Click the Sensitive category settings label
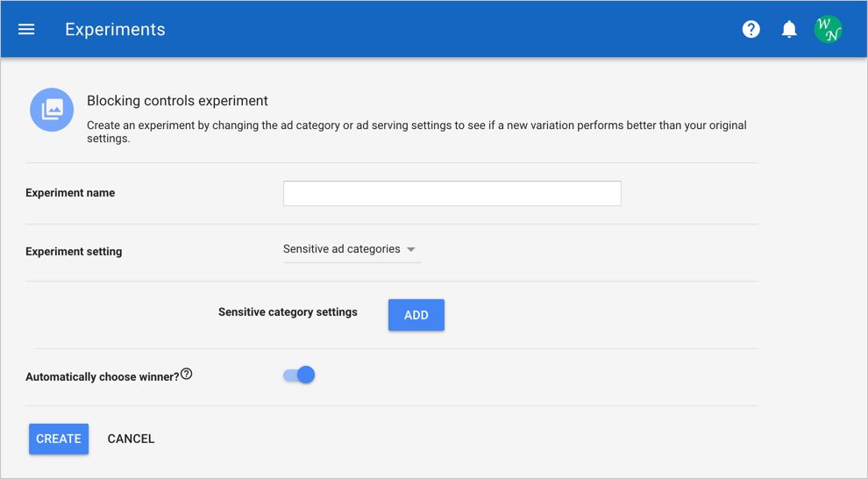The height and width of the screenshot is (479, 868). [x=288, y=312]
